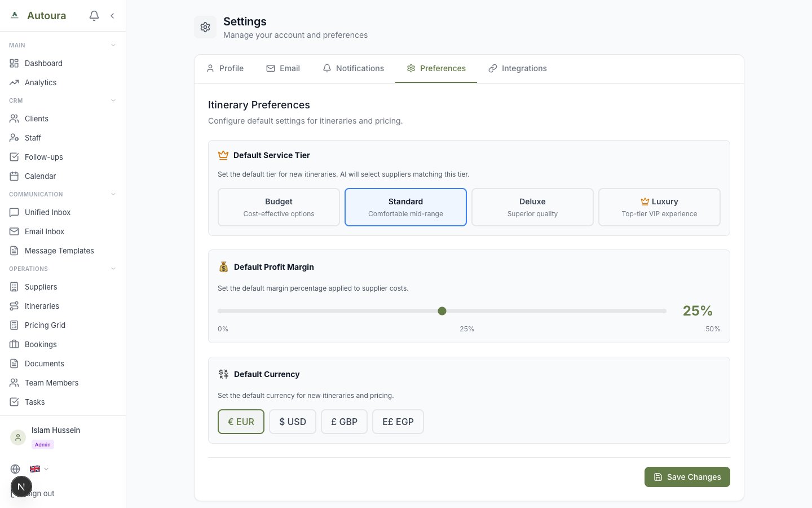Choose EGP as default currency
The height and width of the screenshot is (508, 812).
398,422
